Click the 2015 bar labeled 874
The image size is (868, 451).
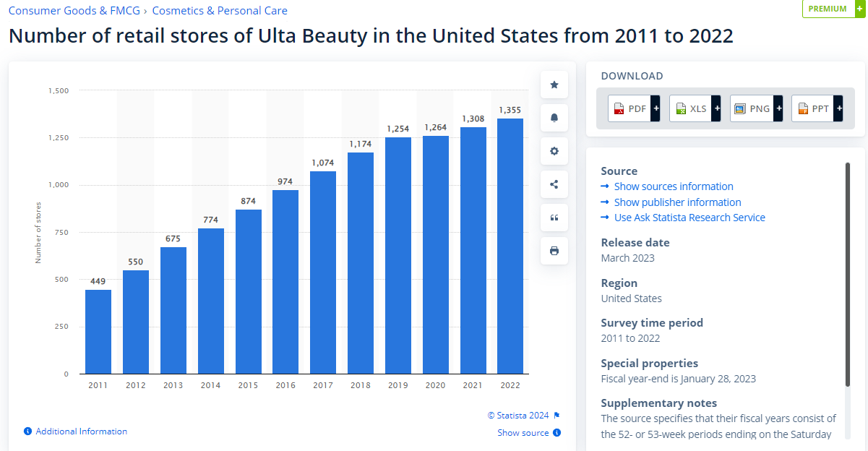pos(249,291)
